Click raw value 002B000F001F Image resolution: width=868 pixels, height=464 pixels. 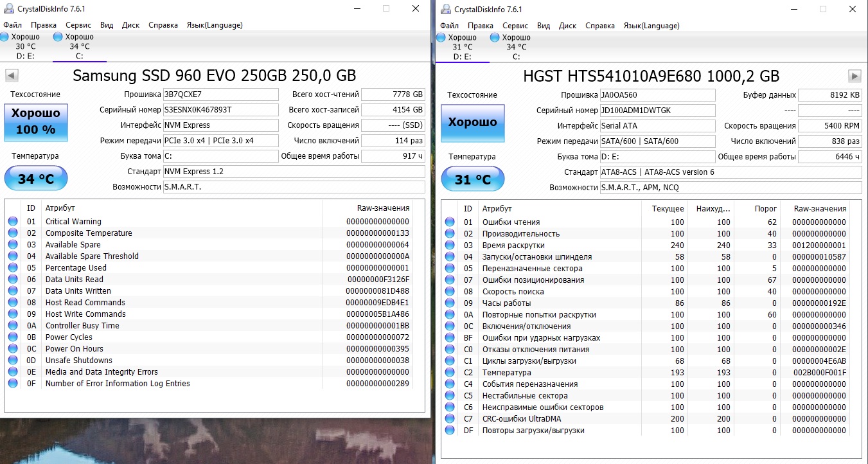(x=819, y=373)
